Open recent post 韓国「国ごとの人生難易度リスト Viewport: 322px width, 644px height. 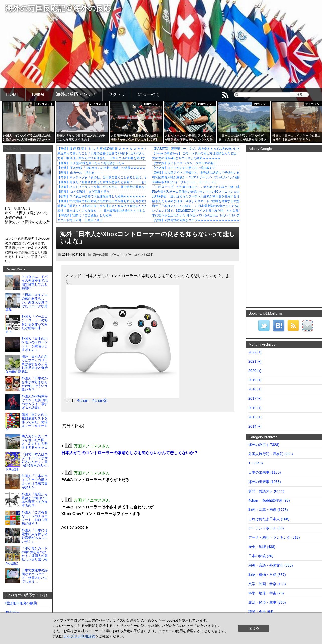(34, 420)
